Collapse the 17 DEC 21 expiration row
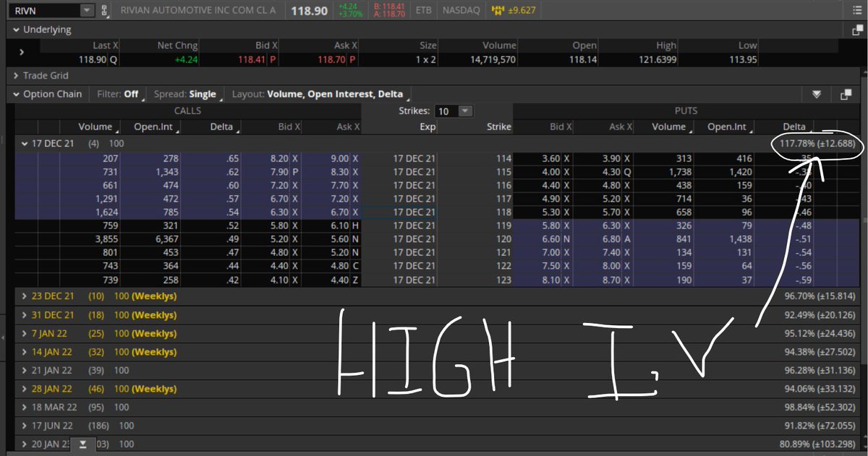Image resolution: width=868 pixels, height=456 pixels. tap(25, 143)
